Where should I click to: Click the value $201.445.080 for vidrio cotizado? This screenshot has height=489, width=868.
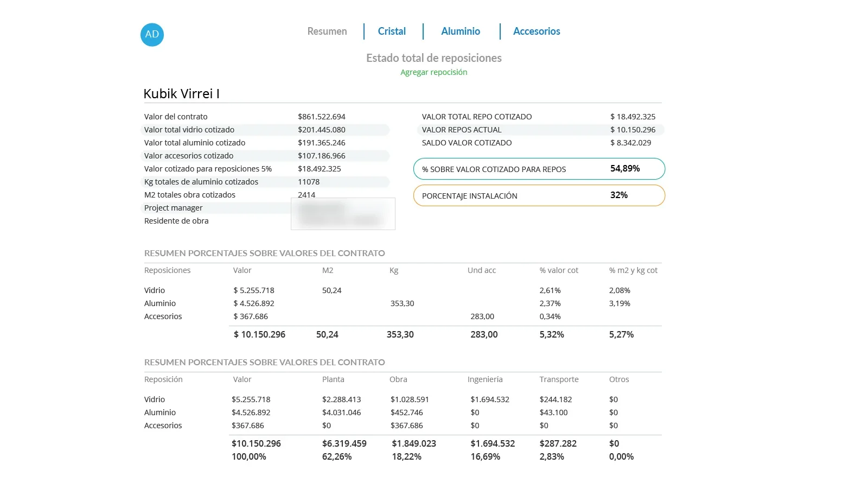(322, 130)
